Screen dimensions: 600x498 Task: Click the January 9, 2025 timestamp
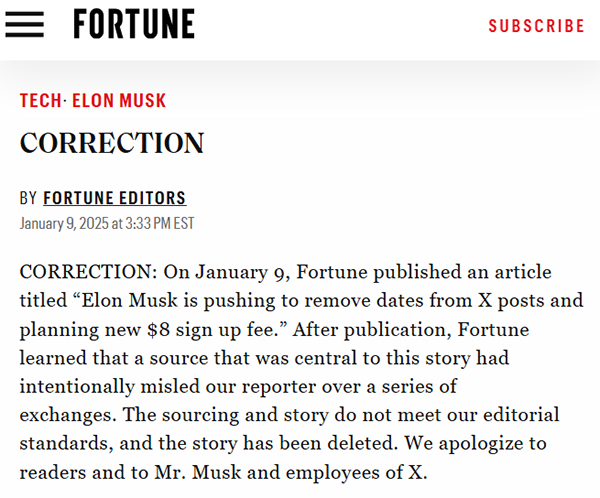point(107,223)
